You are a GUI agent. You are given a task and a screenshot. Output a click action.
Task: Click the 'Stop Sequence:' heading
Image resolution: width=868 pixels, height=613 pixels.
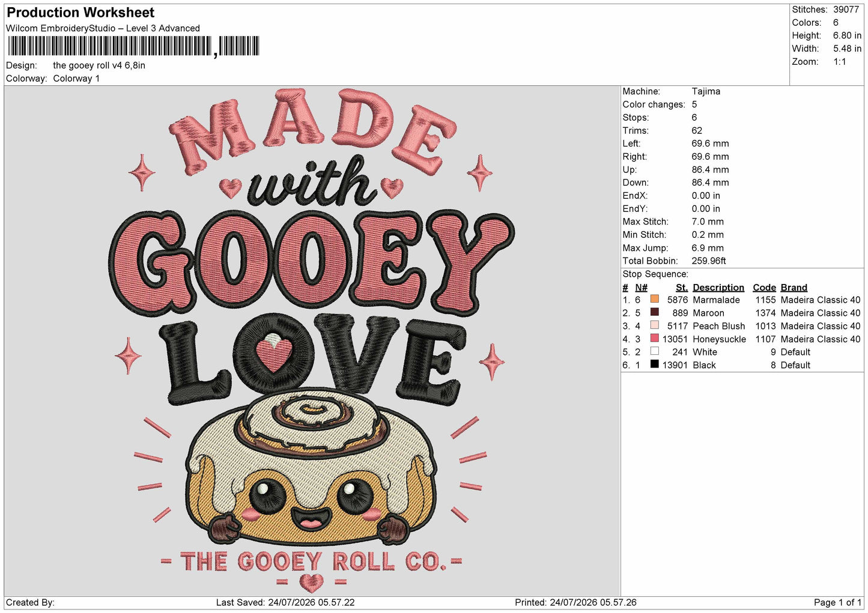point(655,274)
